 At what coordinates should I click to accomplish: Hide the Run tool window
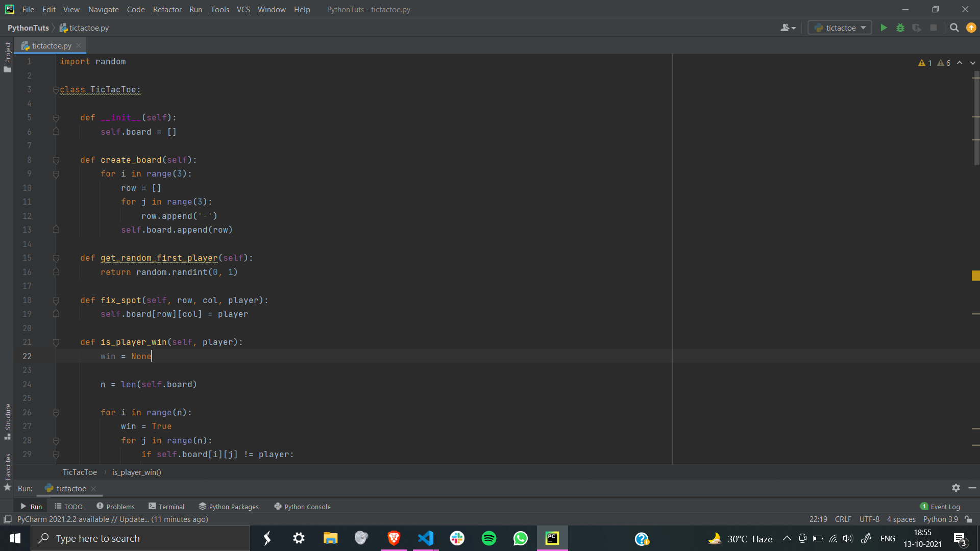coord(972,488)
